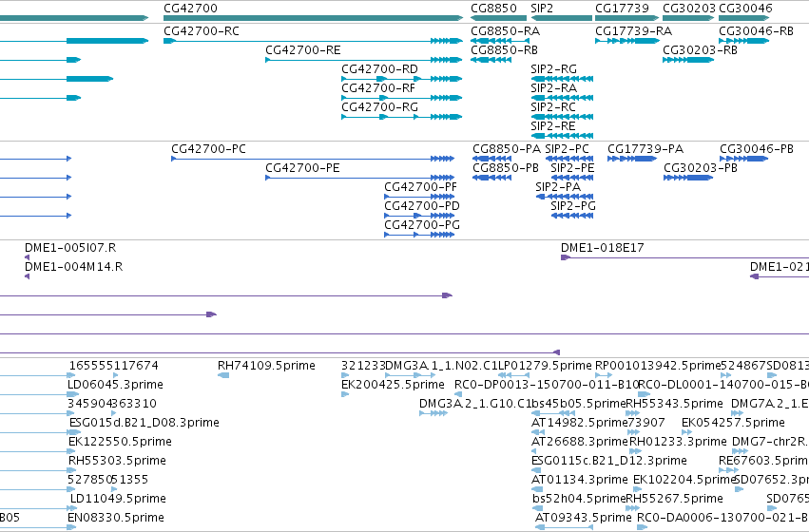Select EST EK054257.5prime

point(685,432)
